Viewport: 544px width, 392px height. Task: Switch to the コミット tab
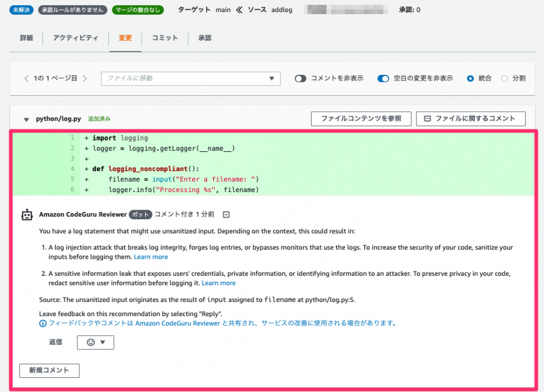click(x=163, y=38)
